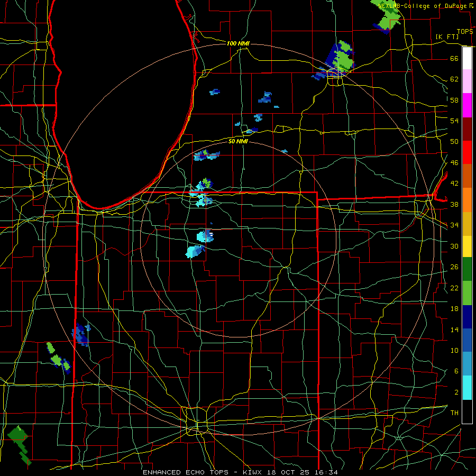The height and width of the screenshot is (476, 476).
Task: Click the 34 scale value
Action: coord(454,225)
